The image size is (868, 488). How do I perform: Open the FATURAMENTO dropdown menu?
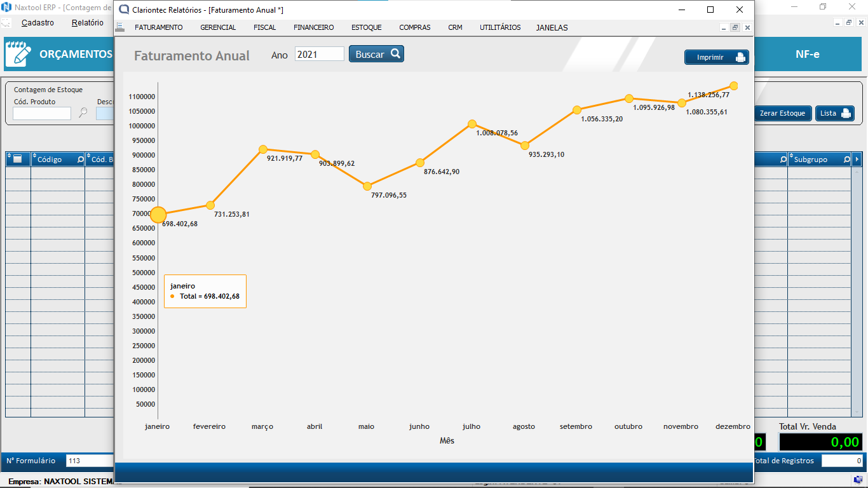tap(158, 27)
